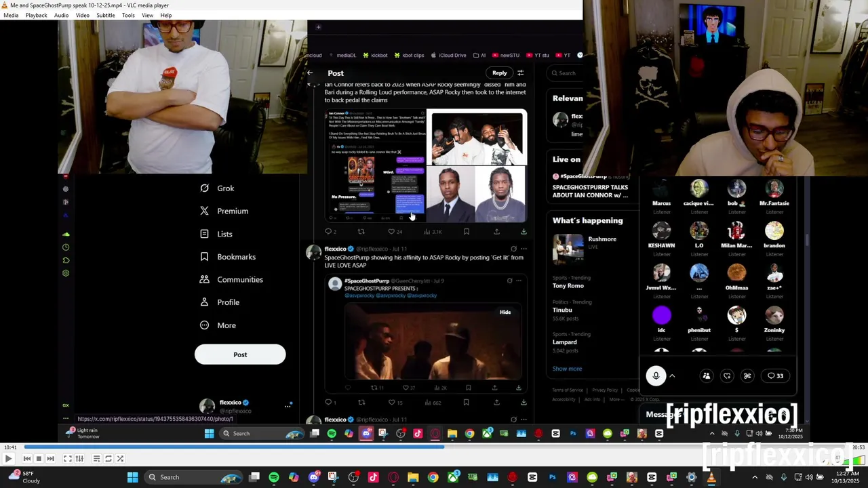The height and width of the screenshot is (488, 868).
Task: Open Profile in X sidebar
Action: pos(219,302)
